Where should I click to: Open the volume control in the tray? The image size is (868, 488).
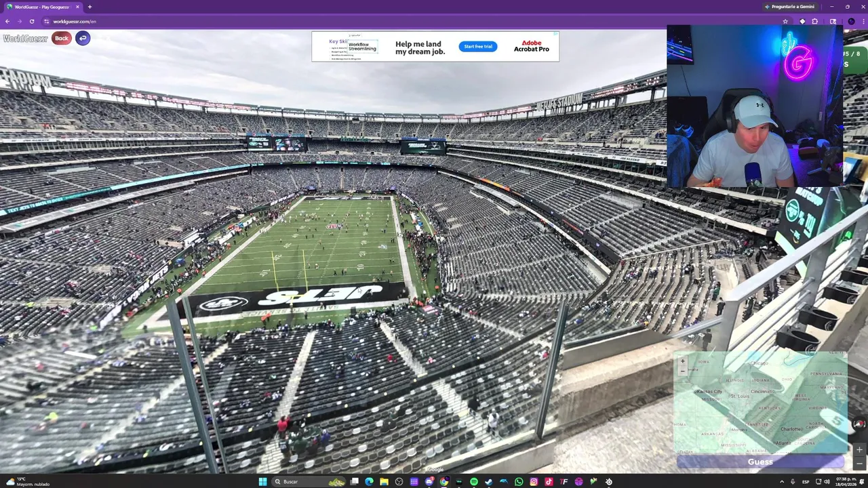point(827,482)
